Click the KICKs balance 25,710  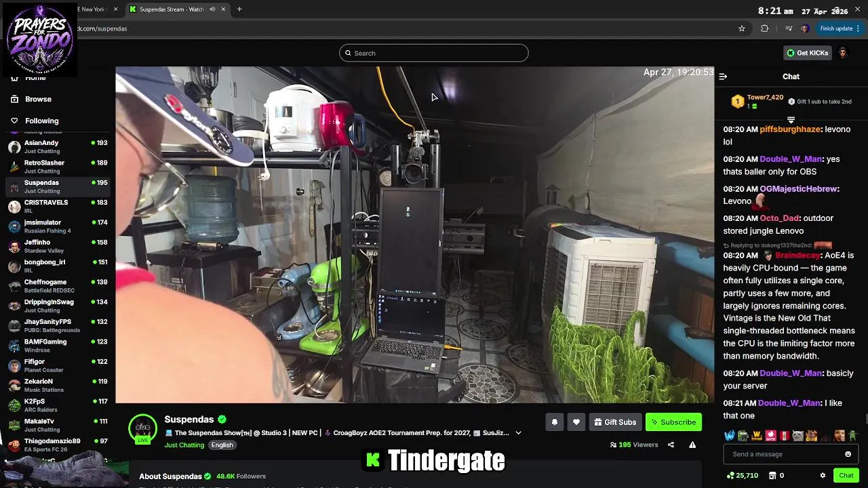(x=742, y=476)
